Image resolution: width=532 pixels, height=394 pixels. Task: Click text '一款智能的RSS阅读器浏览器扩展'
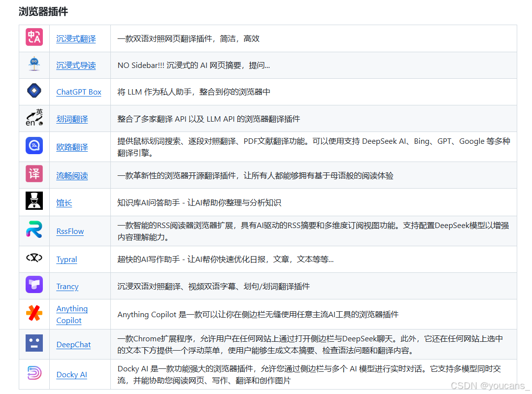(x=175, y=226)
